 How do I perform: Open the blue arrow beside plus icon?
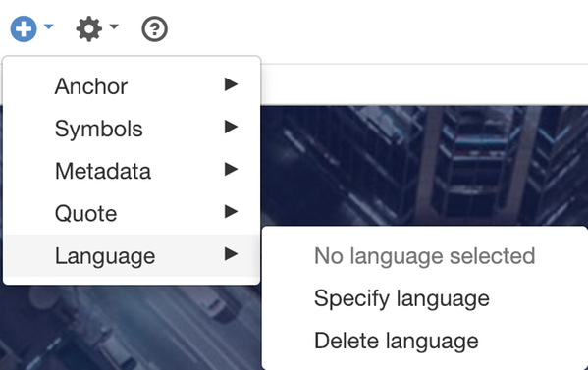pos(49,26)
